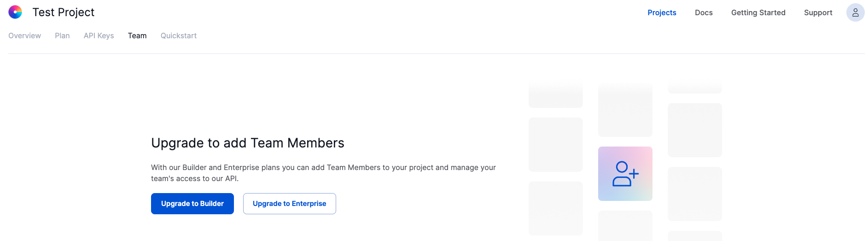Image resolution: width=868 pixels, height=241 pixels.
Task: Click gray placeholder tile directly above add-member tile
Action: (x=625, y=111)
